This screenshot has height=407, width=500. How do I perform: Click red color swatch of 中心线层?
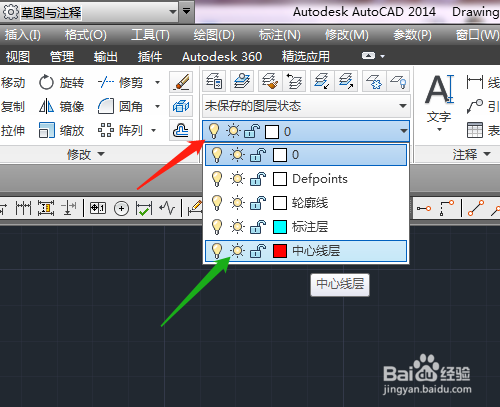280,251
